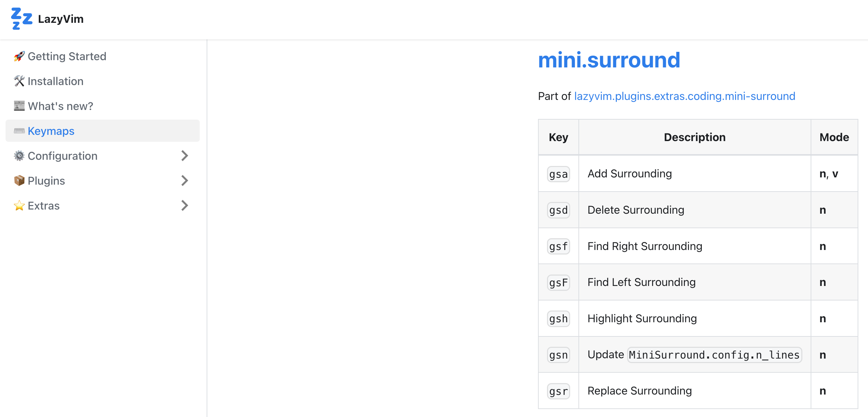Screen dimensions: 868x417
Task: Open the Getting Started page
Action: (103, 56)
